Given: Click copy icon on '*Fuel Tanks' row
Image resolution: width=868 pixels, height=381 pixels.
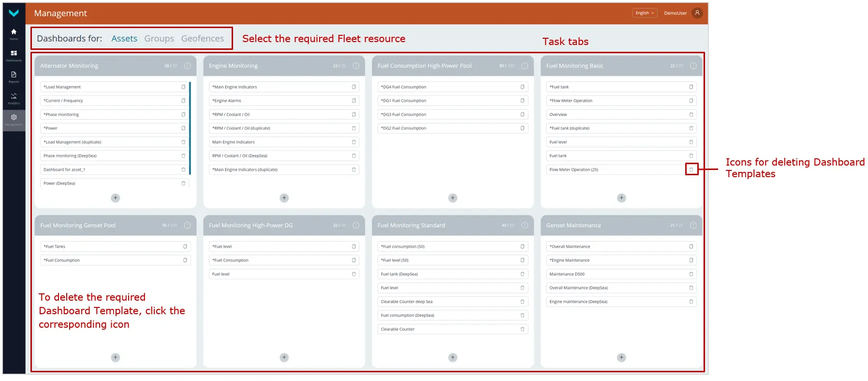Looking at the screenshot, I should (x=185, y=246).
